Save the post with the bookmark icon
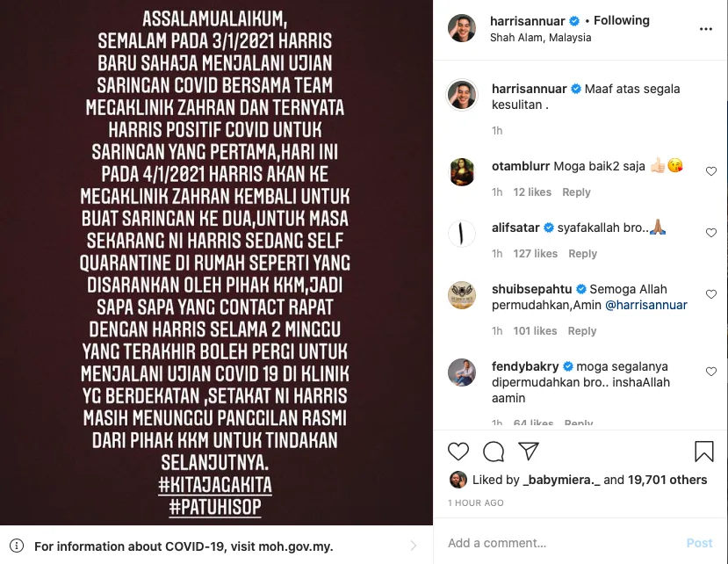Screen dimensions: 728x564 (704, 451)
